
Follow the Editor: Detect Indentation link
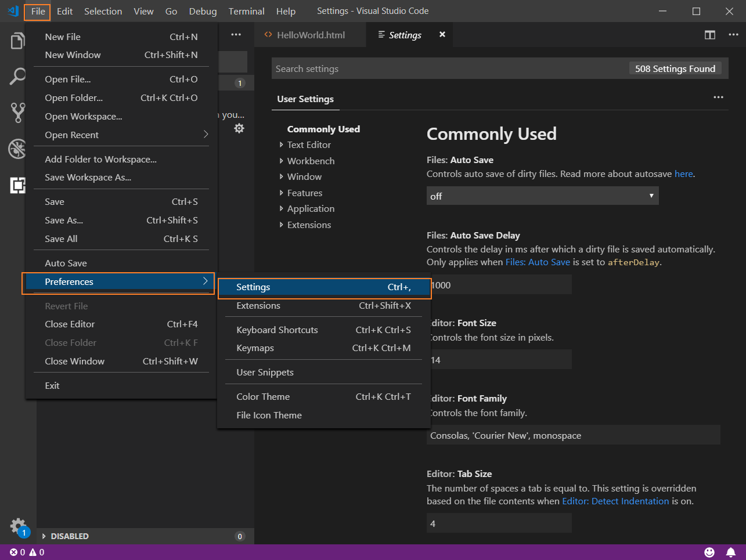tap(615, 501)
